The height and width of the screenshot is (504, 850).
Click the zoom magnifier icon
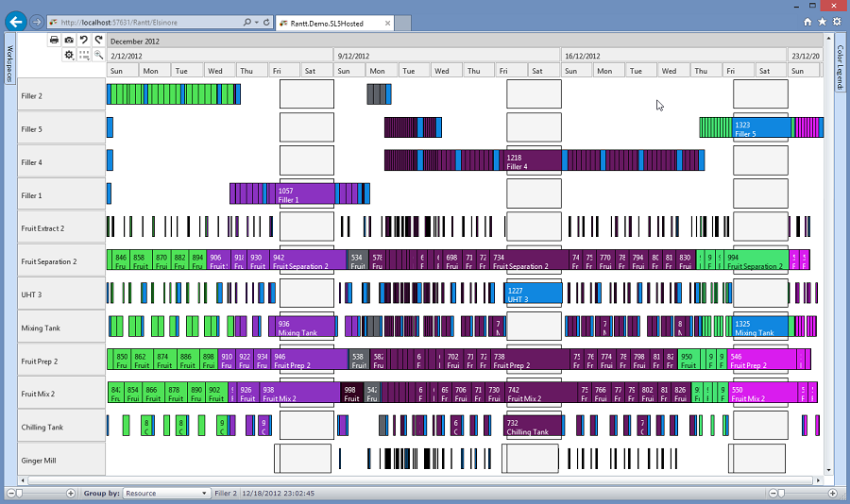coord(98,56)
